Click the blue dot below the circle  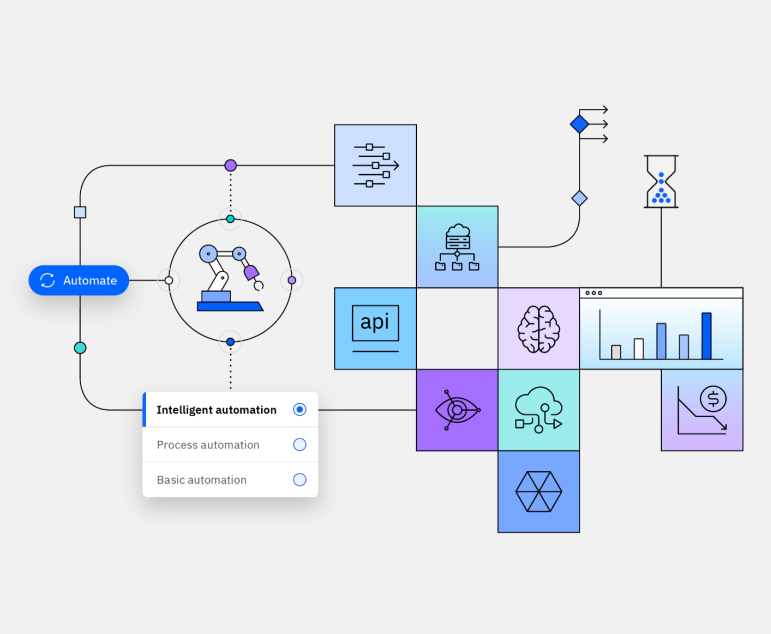[x=230, y=342]
